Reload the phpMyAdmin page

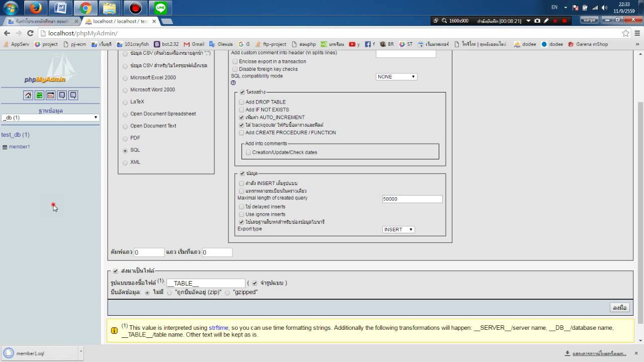pos(30,33)
